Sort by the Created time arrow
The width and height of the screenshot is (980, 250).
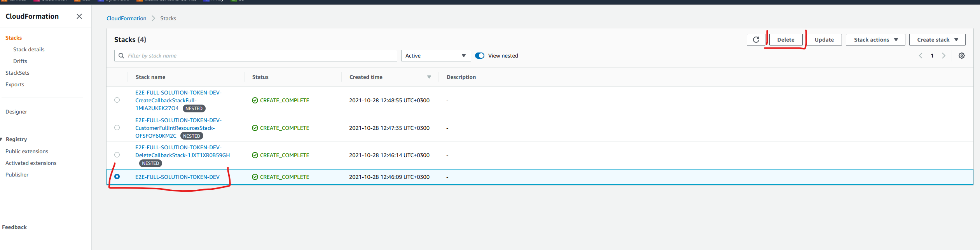pos(429,77)
